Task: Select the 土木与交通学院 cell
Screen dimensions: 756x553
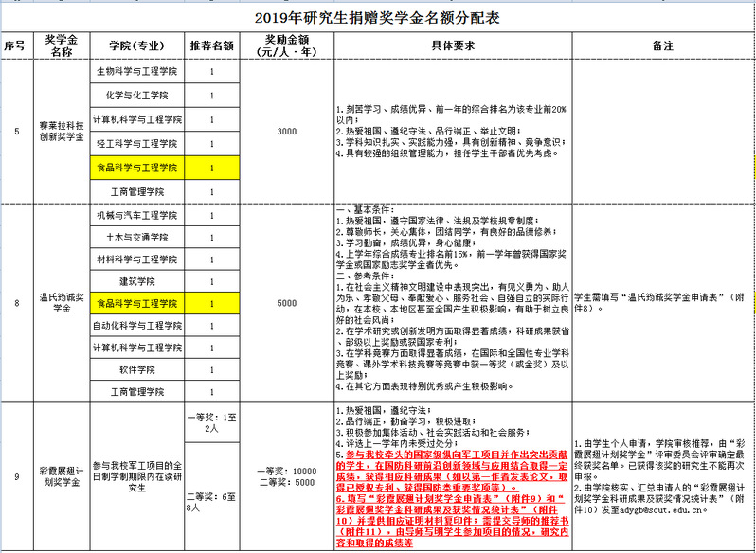Action: pyautogui.click(x=136, y=237)
